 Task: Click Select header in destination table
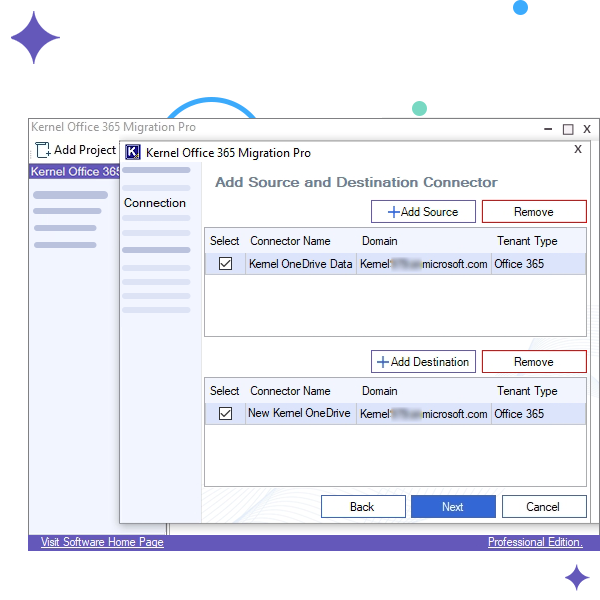[x=224, y=391]
